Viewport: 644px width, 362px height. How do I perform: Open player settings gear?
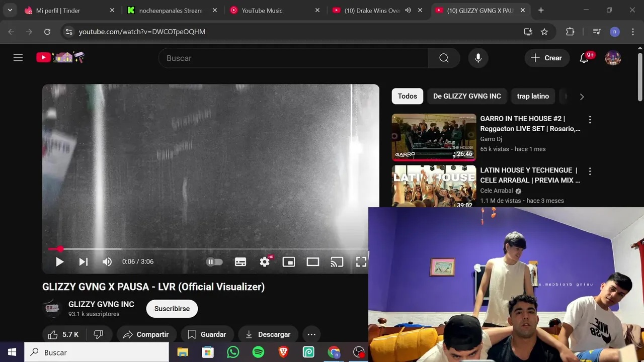[265, 261]
